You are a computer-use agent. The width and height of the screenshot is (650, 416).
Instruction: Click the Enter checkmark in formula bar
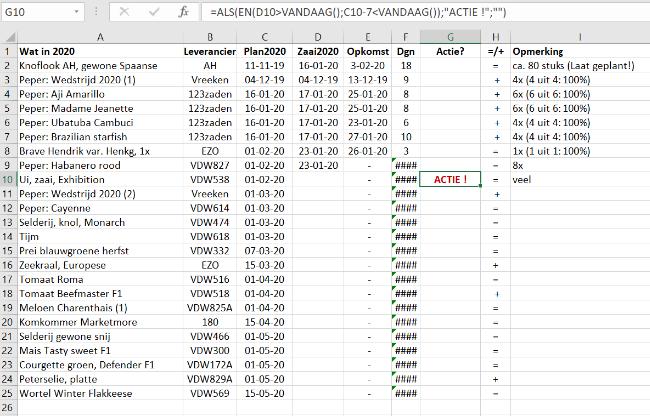coord(153,13)
